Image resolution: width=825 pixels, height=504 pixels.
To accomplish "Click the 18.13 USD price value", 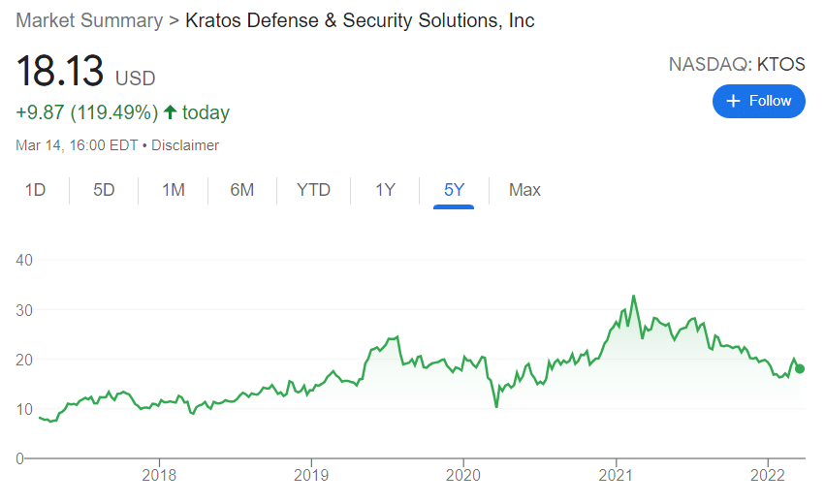I will (x=85, y=71).
